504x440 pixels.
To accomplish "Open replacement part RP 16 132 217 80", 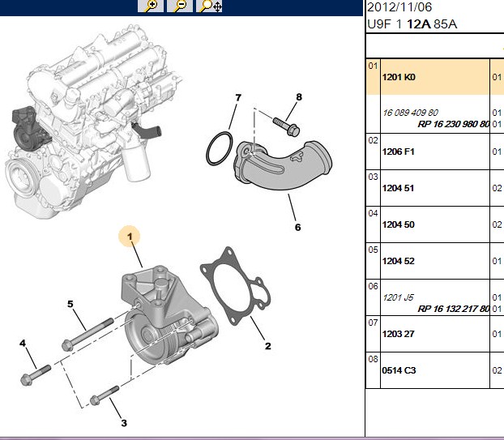I will (453, 309).
